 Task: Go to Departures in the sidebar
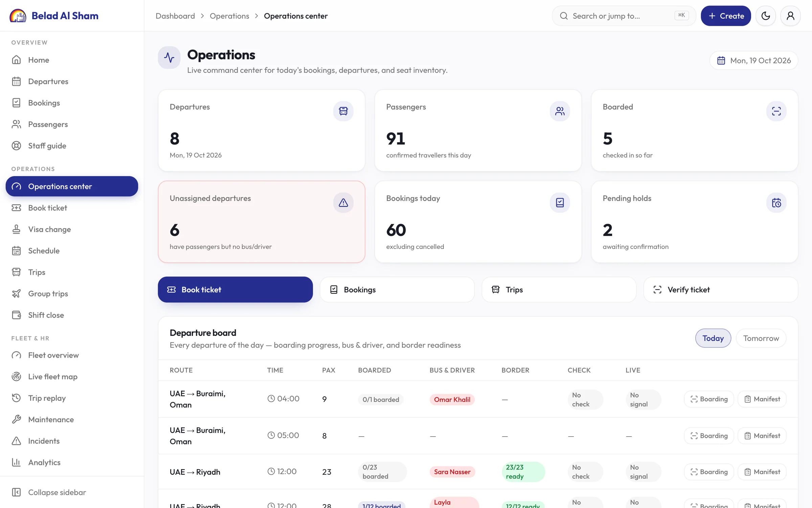(x=72, y=81)
